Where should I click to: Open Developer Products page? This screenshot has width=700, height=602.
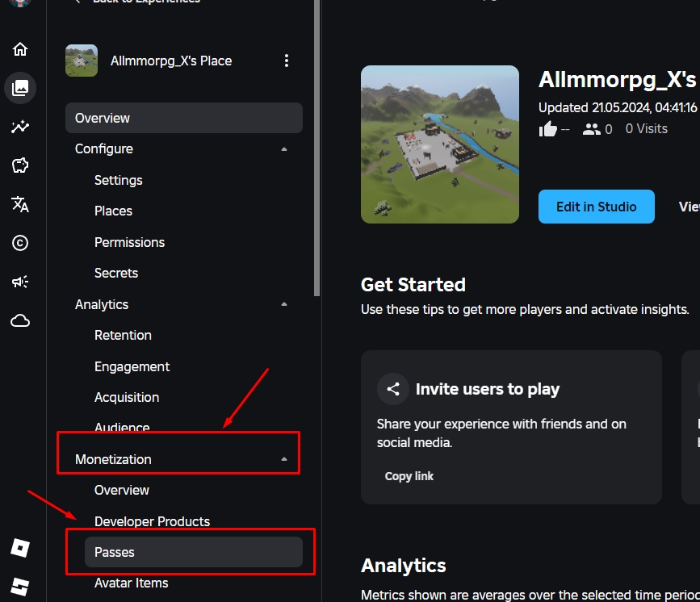click(x=152, y=521)
